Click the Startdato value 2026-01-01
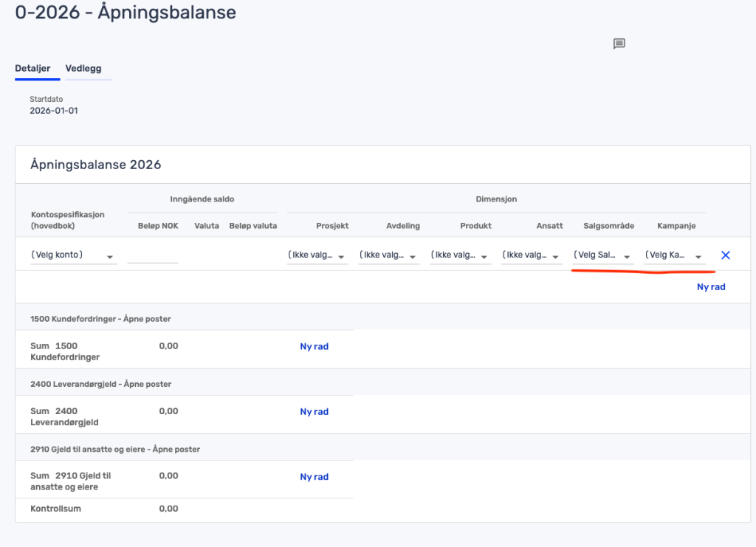The width and height of the screenshot is (756, 547). tap(54, 111)
